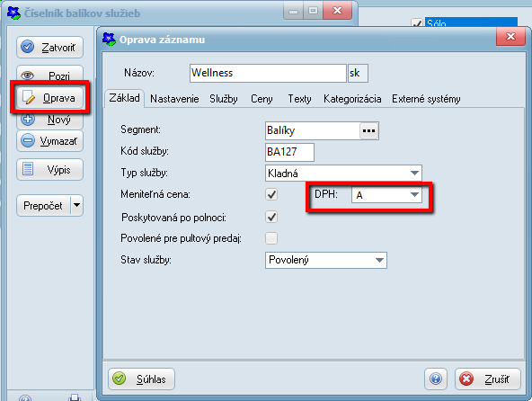Viewport: 532px width, 401px height.
Task: Click the Číselník balíkov služieb title icon
Action: point(13,13)
